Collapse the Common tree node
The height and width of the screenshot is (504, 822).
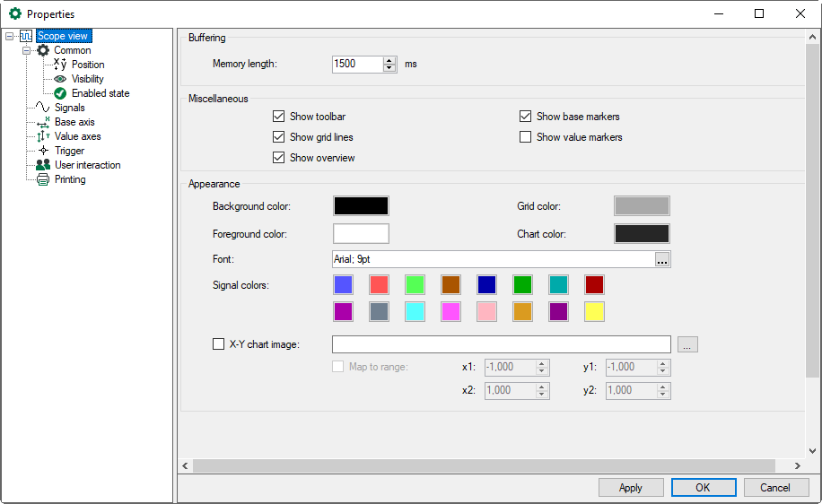coord(27,51)
